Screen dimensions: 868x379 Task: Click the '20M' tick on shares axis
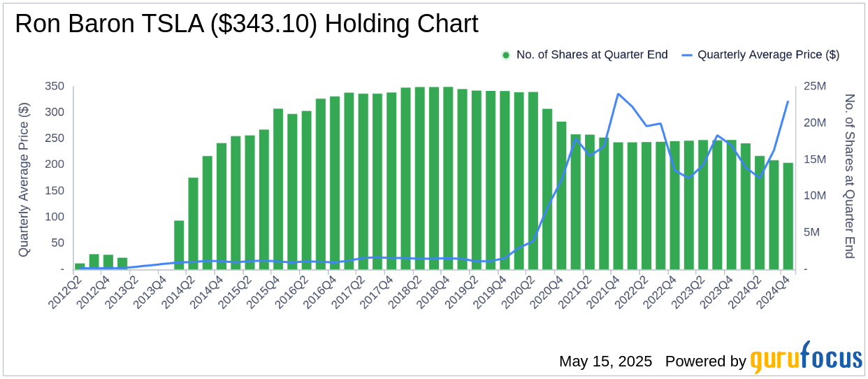[816, 122]
